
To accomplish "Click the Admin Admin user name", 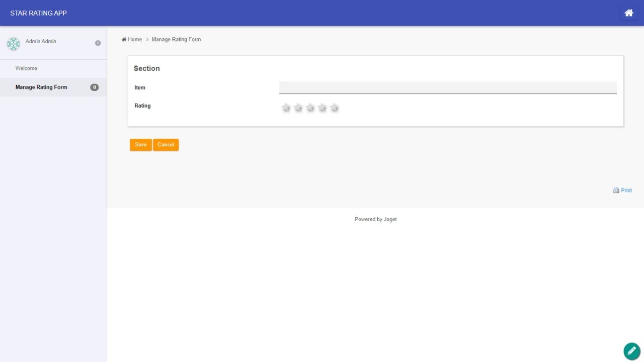I will (x=41, y=41).
